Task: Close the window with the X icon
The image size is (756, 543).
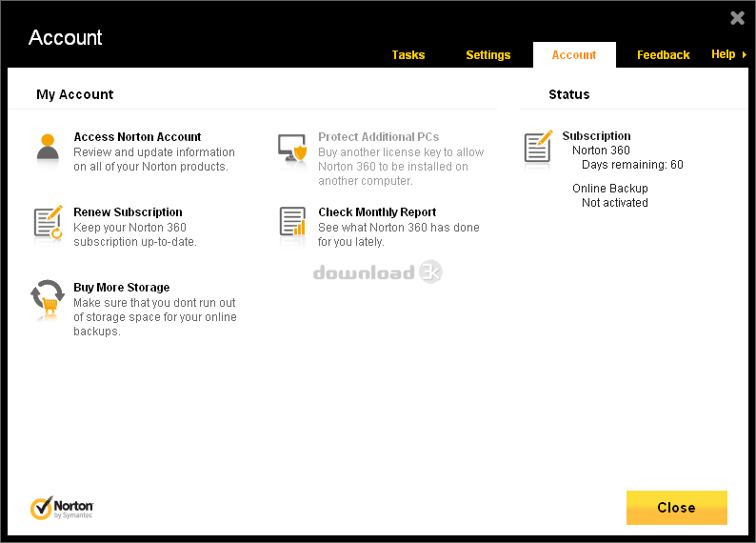Action: coord(737,18)
